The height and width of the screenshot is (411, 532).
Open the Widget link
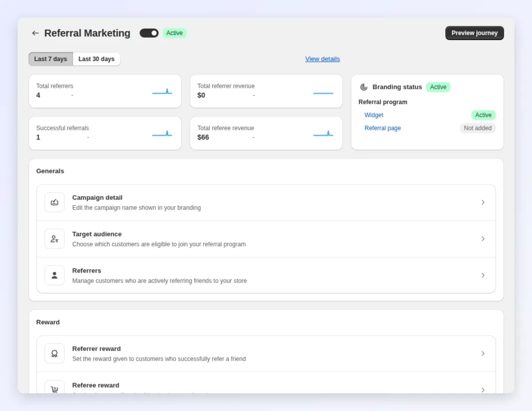point(374,115)
